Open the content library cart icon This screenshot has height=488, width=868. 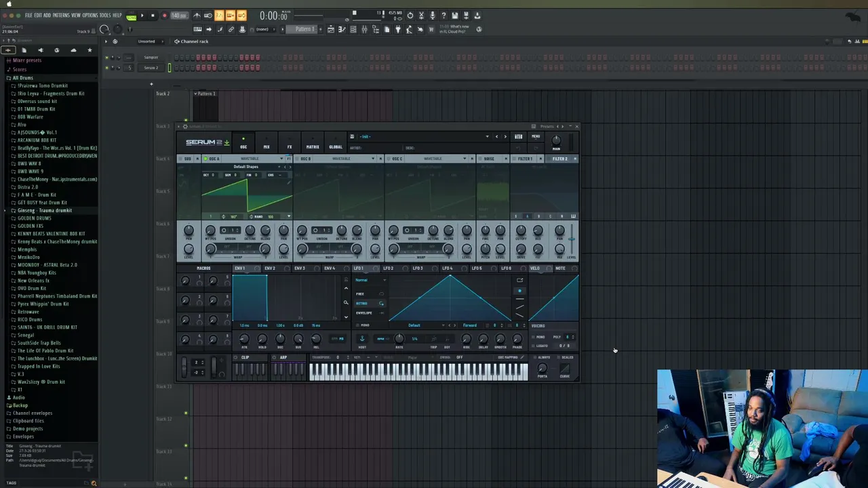431,29
